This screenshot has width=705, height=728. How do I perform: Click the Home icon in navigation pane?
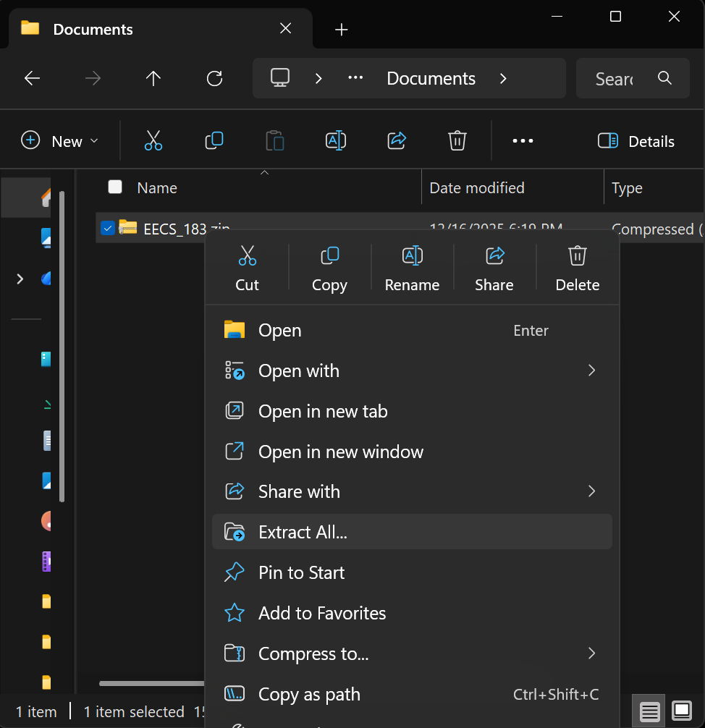[46, 198]
